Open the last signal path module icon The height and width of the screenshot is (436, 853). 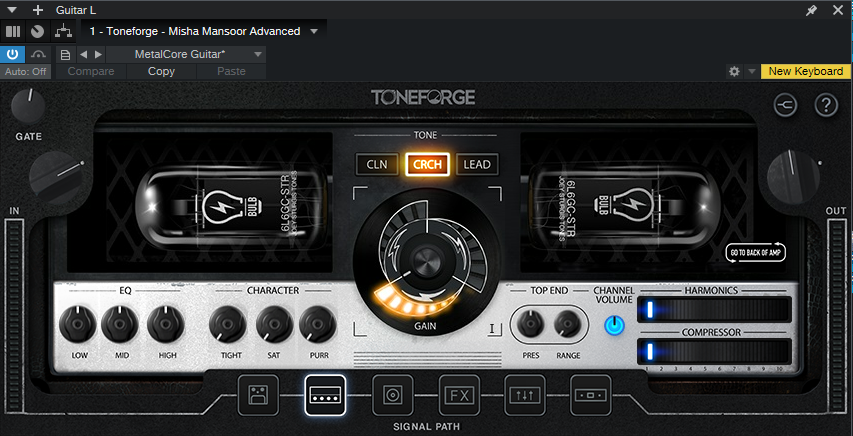(591, 395)
